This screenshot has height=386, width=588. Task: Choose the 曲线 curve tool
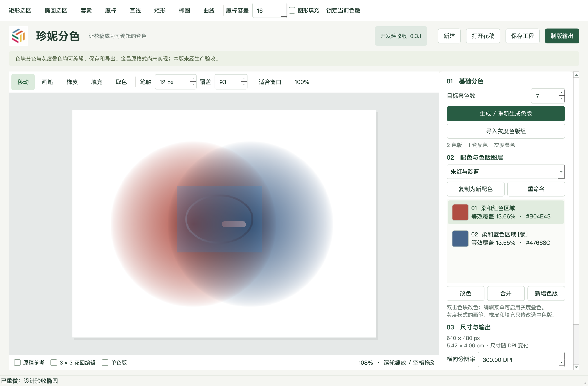209,10
